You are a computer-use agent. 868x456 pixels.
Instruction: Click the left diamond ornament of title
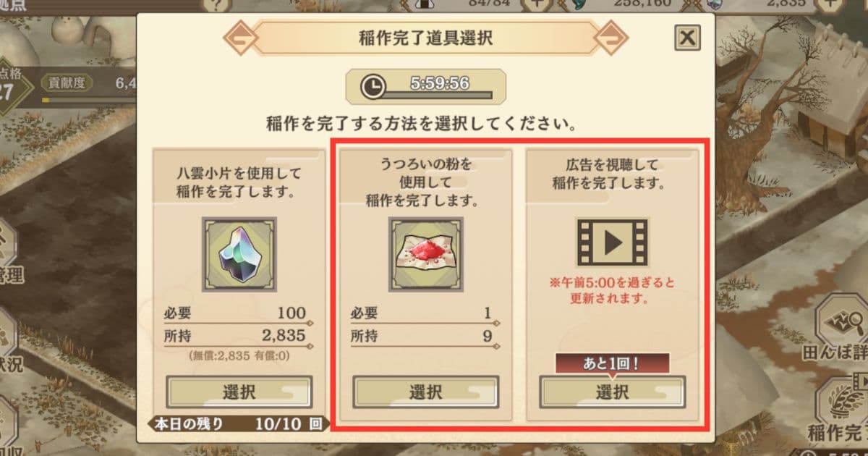(x=238, y=38)
